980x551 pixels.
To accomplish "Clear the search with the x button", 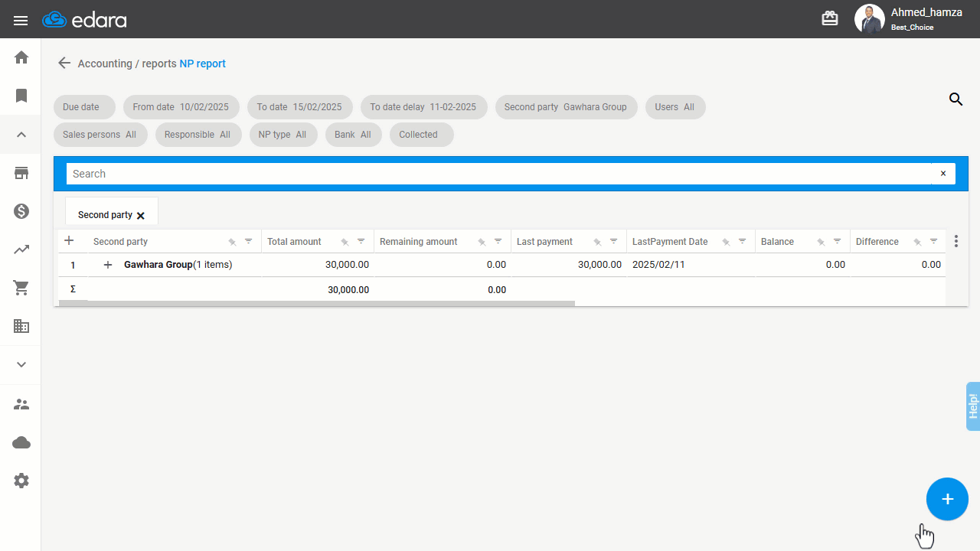I will [x=943, y=174].
